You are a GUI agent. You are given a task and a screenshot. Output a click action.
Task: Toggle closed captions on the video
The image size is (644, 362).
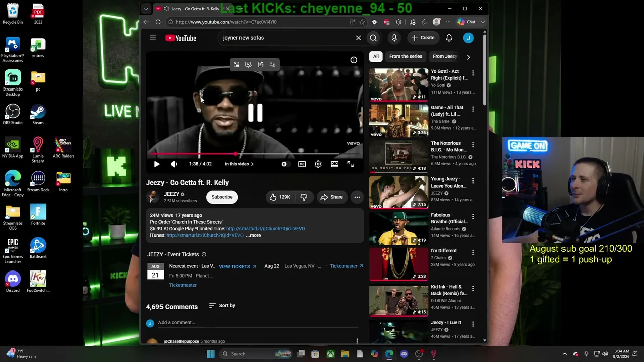pyautogui.click(x=302, y=164)
